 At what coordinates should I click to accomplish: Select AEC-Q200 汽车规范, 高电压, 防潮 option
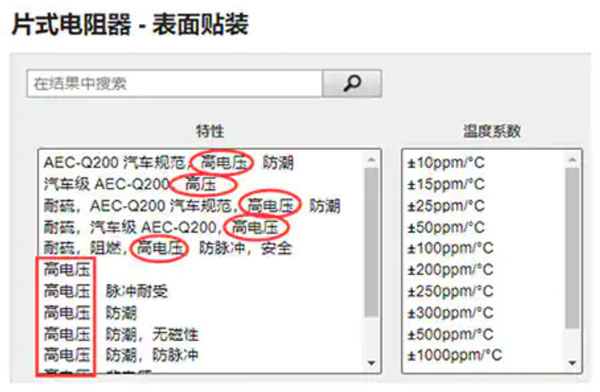[x=169, y=163]
